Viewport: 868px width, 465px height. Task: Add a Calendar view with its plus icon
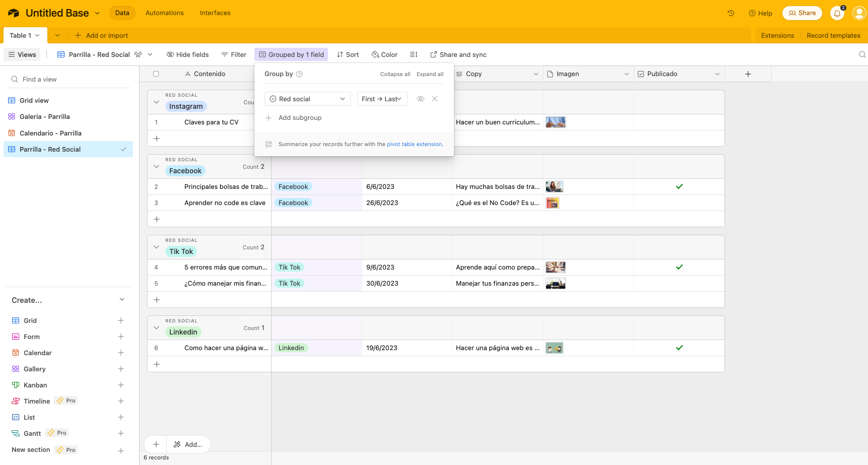[x=121, y=353]
